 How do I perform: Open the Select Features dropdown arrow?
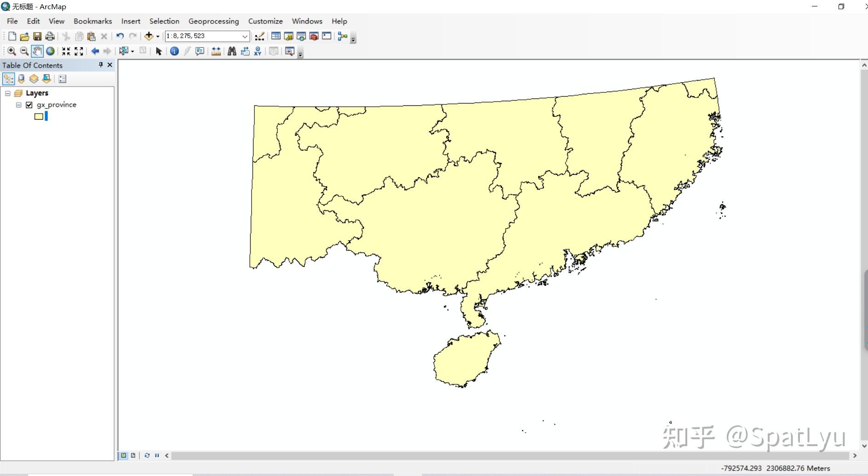(132, 52)
